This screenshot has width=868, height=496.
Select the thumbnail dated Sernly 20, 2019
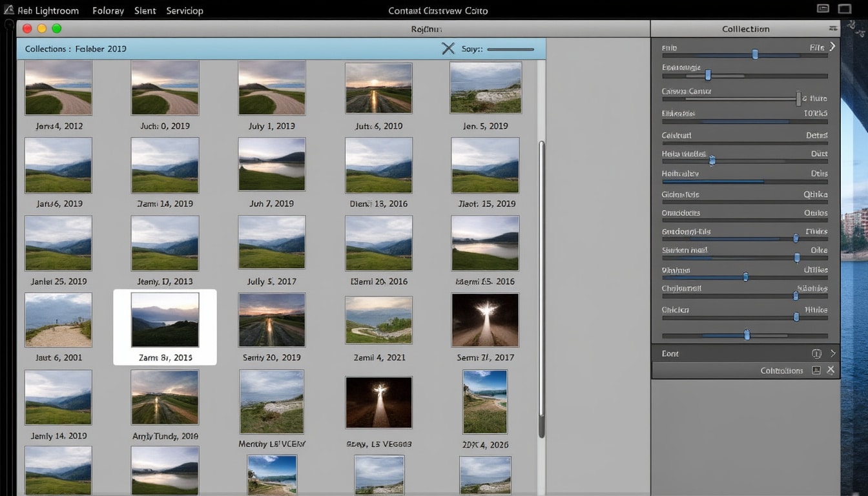pos(272,320)
